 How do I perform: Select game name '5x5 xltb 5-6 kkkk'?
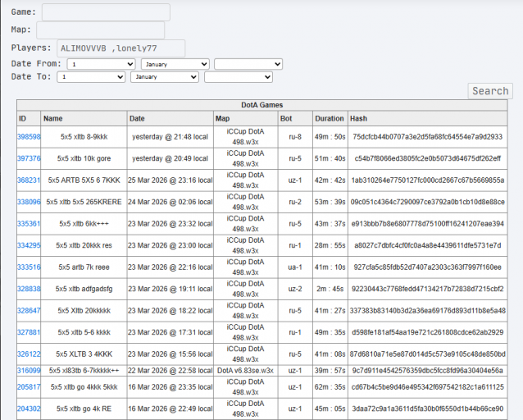84,332
